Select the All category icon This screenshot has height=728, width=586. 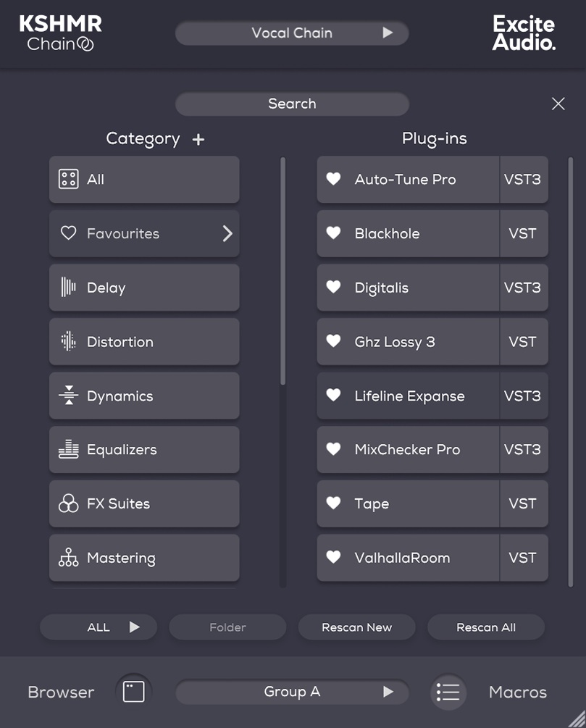[x=69, y=179]
